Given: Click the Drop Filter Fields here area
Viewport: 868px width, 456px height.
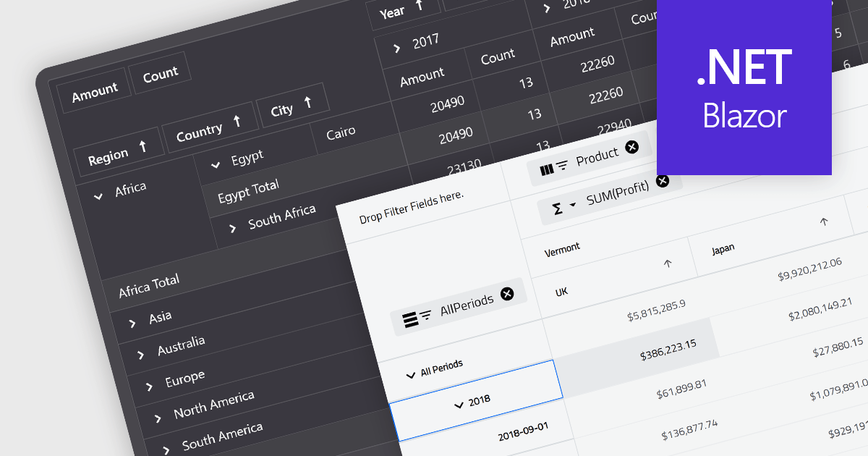Looking at the screenshot, I should pos(411,208).
